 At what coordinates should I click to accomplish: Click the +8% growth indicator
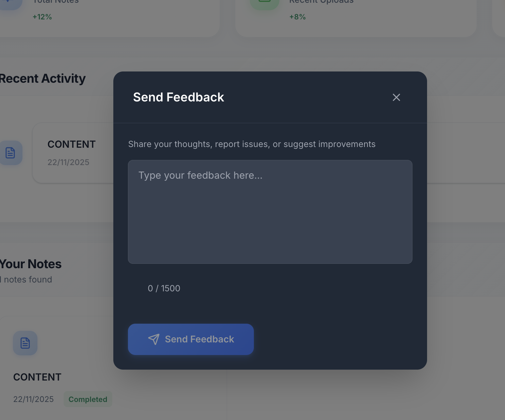tap(297, 16)
